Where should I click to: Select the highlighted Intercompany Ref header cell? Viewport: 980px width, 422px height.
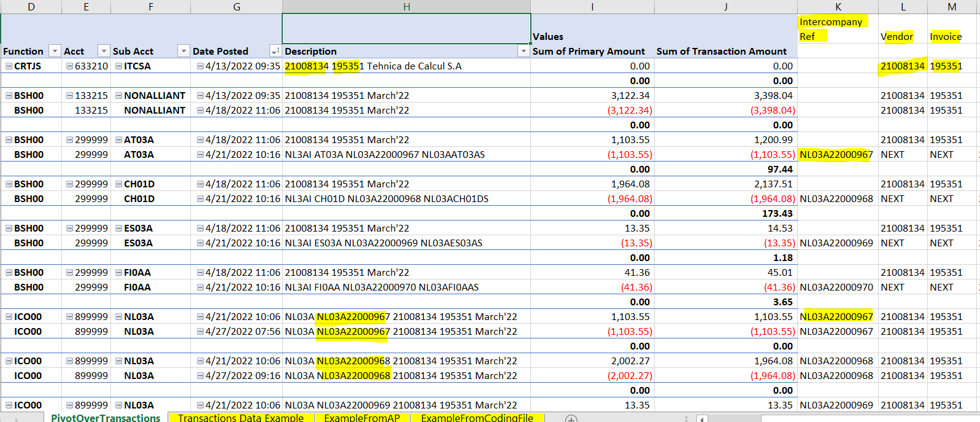point(831,29)
